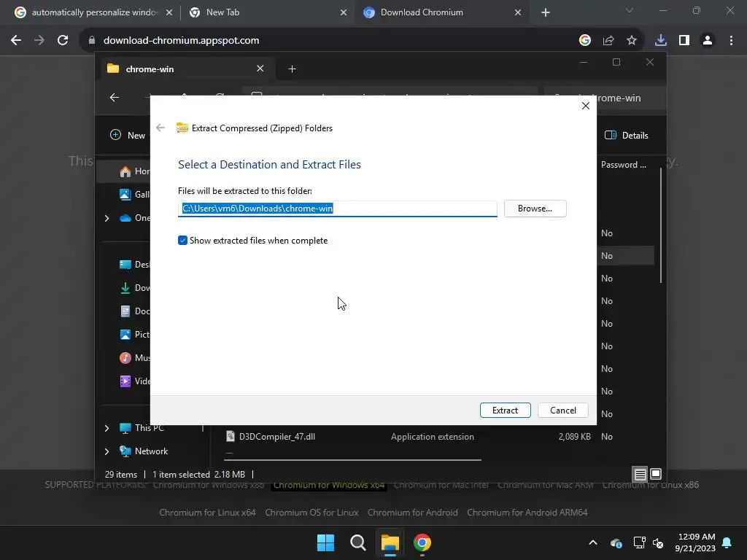Image resolution: width=747 pixels, height=560 pixels.
Task: Click Chrome on the taskbar
Action: tap(422, 542)
